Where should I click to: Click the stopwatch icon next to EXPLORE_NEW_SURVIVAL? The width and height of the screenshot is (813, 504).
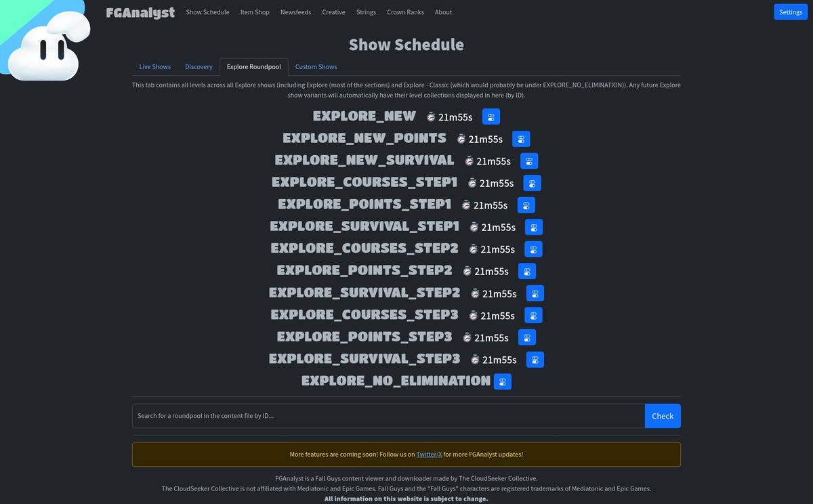click(x=469, y=161)
